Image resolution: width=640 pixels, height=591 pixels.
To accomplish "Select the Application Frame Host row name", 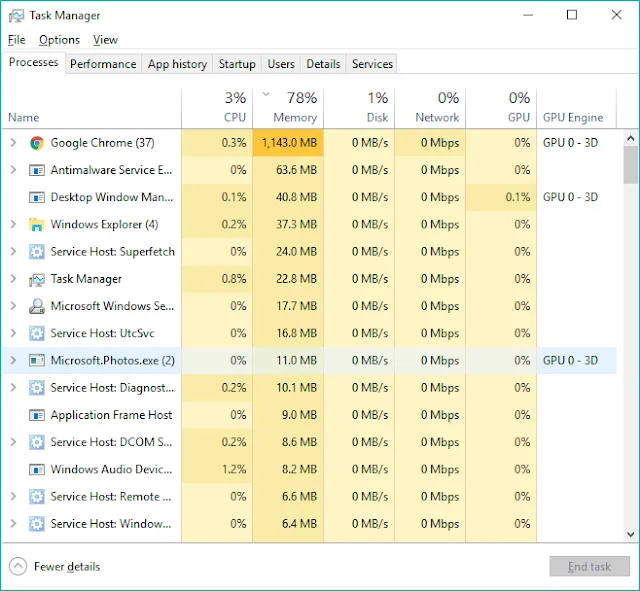I will tap(111, 415).
